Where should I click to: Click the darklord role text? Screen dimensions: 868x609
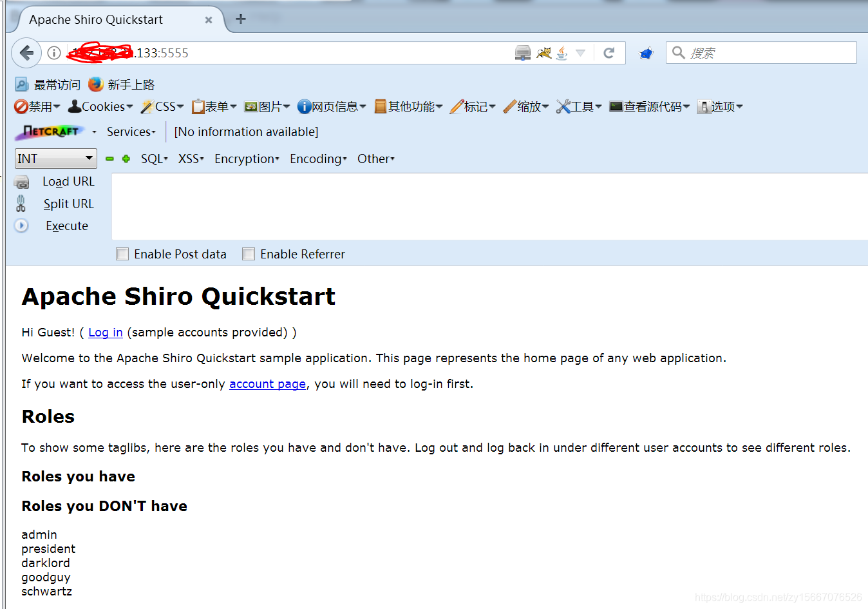tap(46, 563)
